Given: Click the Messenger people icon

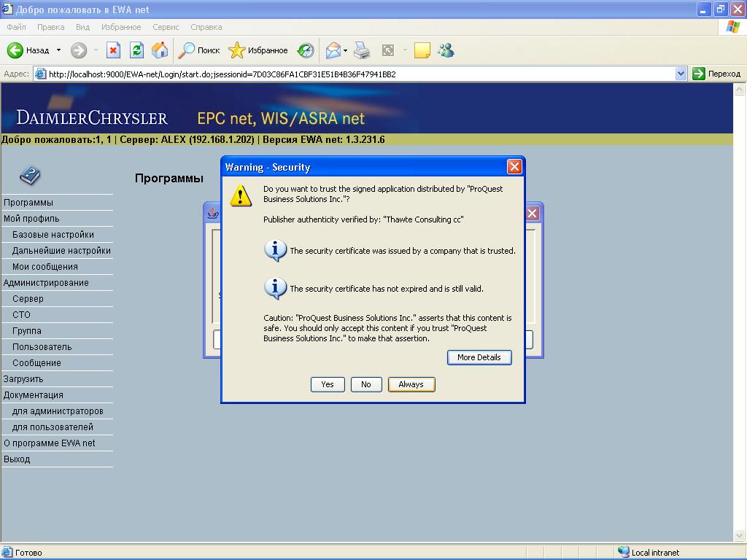Looking at the screenshot, I should pos(446,50).
